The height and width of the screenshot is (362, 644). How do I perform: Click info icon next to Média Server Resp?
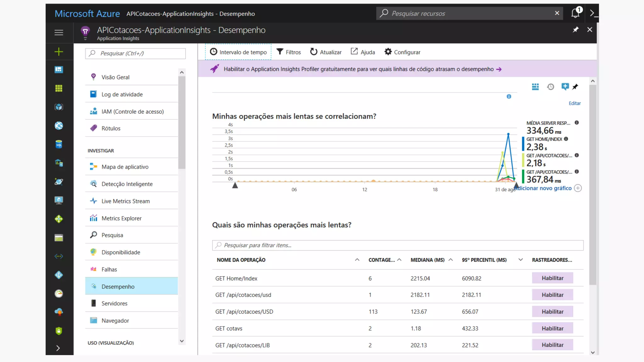click(x=577, y=123)
